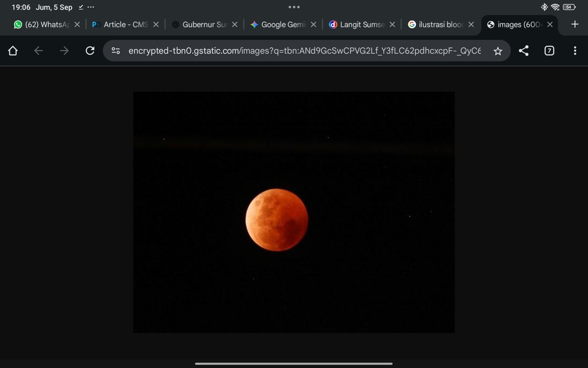Open the Chrome three-dot overflow menu
Image resolution: width=588 pixels, height=368 pixels.
[x=575, y=51]
